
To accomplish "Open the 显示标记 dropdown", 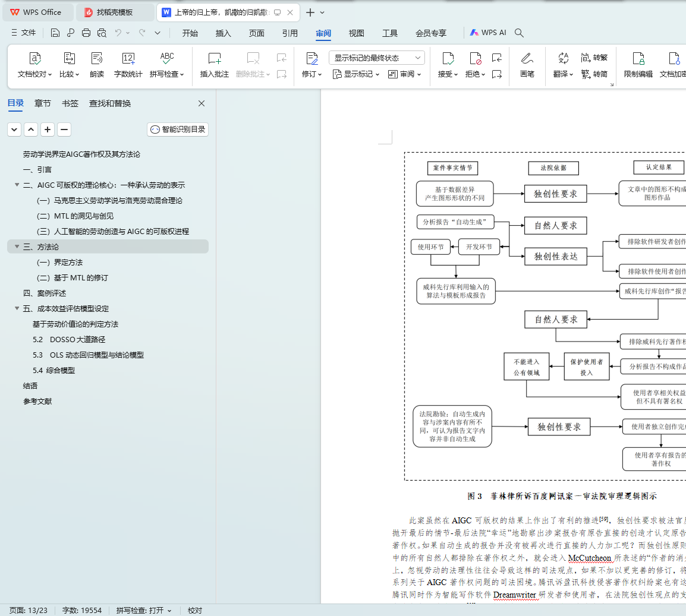I will 355,74.
